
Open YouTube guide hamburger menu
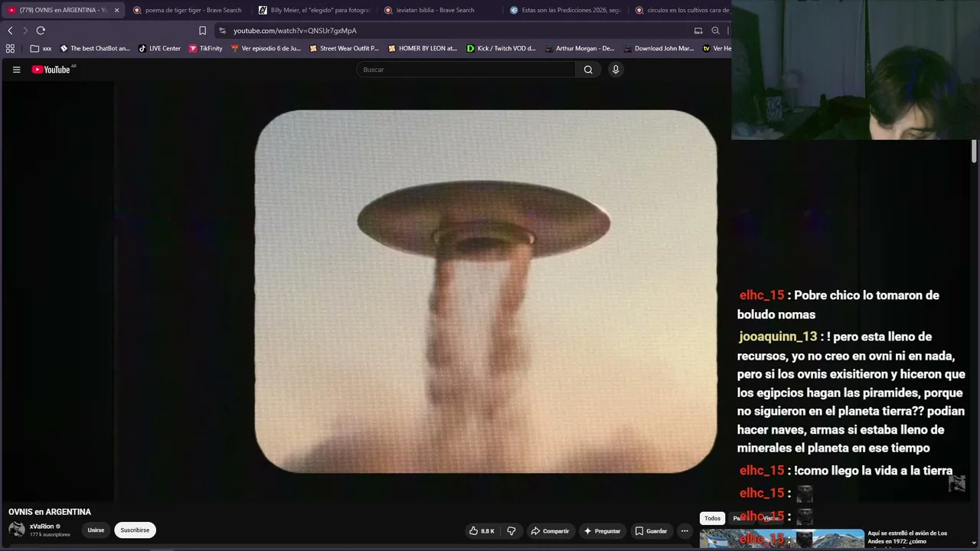16,70
